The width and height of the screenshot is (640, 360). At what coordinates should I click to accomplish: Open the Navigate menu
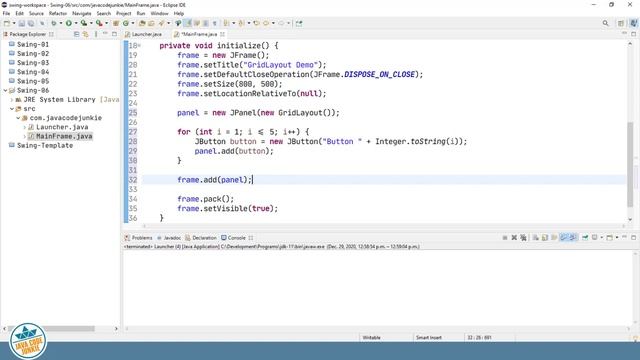tap(82, 13)
